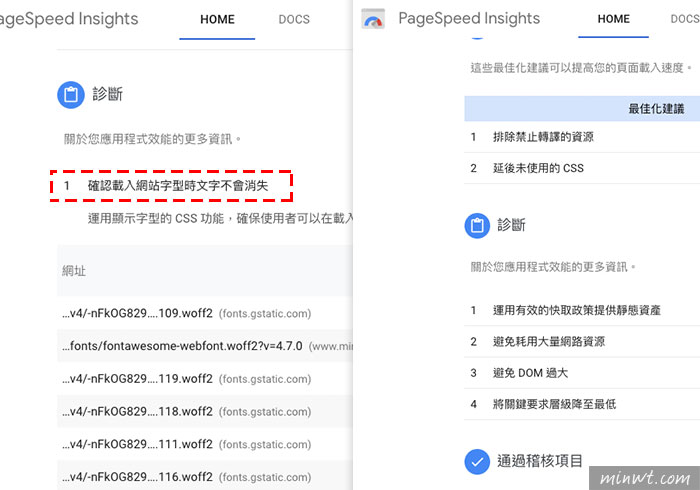700x490 pixels.
Task: Click URL row ending 119.woff2
Action: tap(205, 379)
